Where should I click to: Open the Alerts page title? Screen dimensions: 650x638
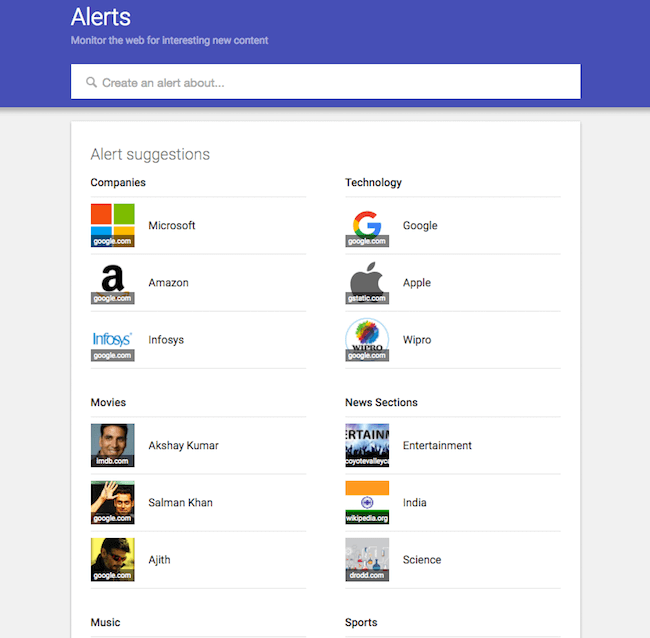(x=101, y=17)
